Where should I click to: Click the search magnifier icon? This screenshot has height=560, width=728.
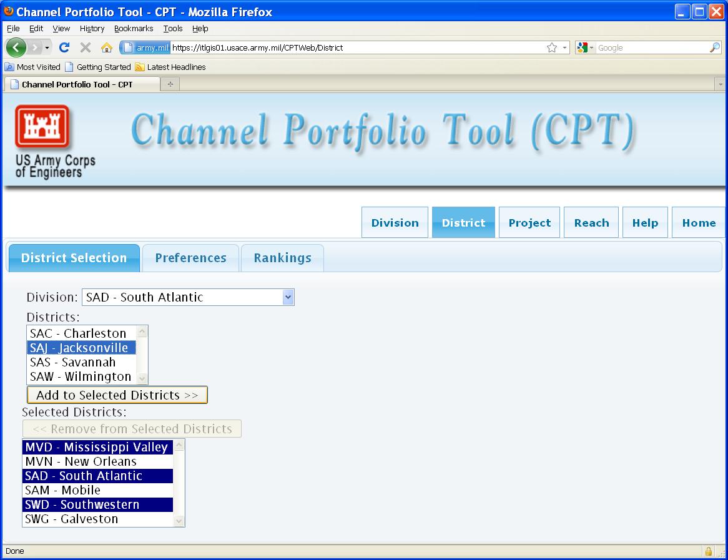tap(715, 47)
